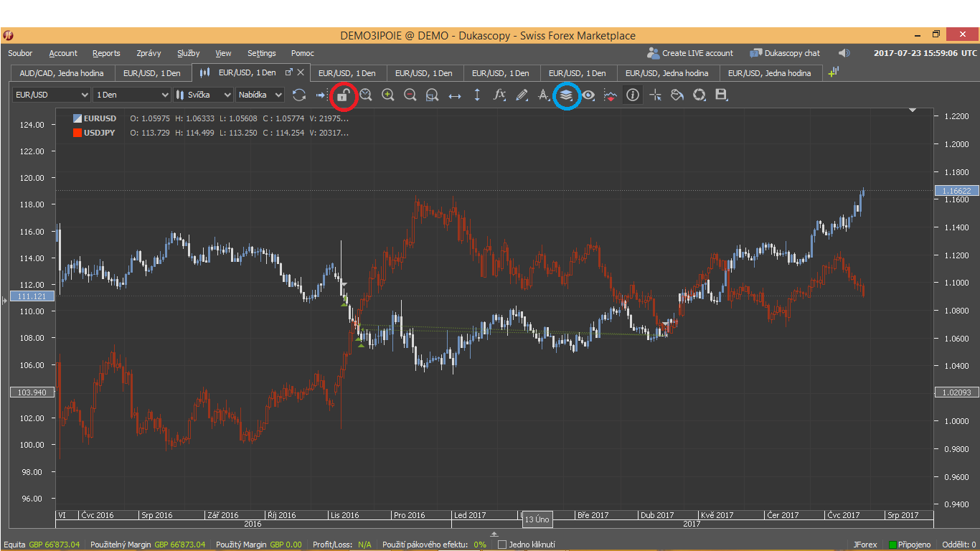The width and height of the screenshot is (980, 551).
Task: Open the pencil drawing tools
Action: (x=522, y=95)
